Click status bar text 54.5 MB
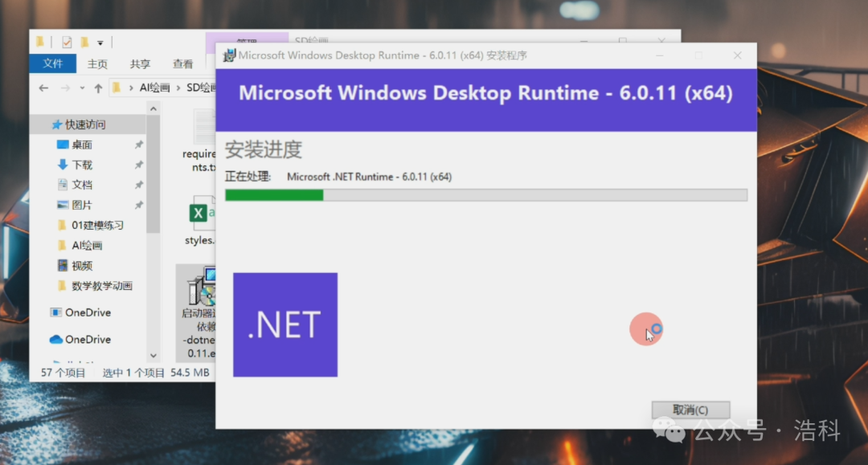 click(x=190, y=373)
